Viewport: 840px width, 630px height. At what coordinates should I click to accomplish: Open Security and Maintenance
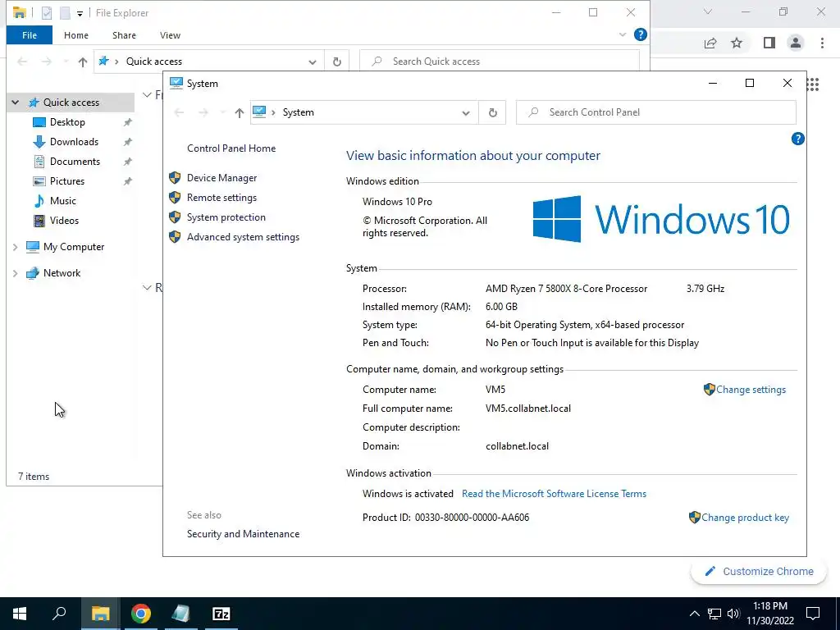coord(243,533)
